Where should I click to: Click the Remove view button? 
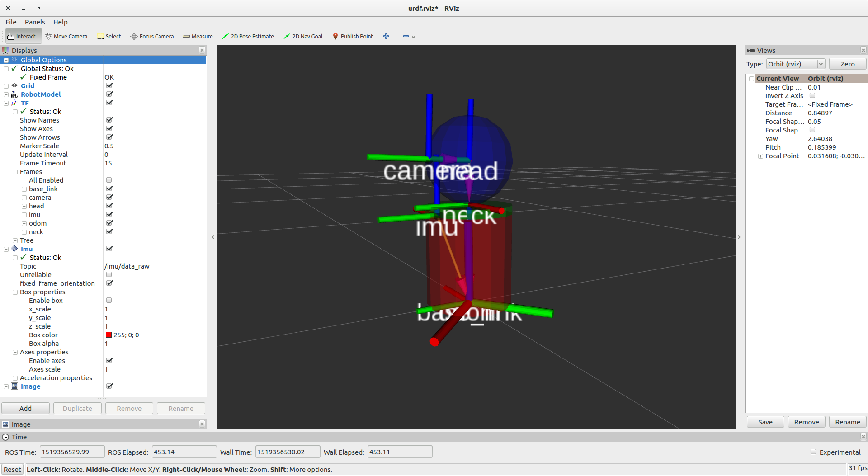point(807,422)
